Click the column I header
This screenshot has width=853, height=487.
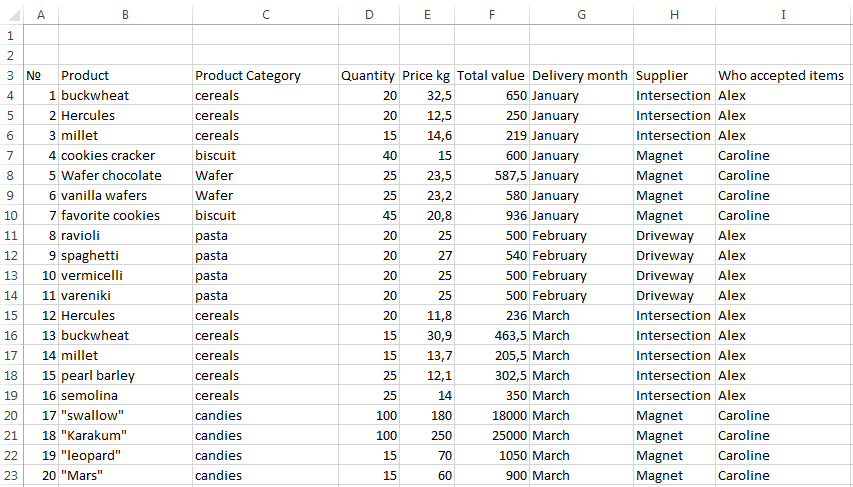pyautogui.click(x=783, y=14)
